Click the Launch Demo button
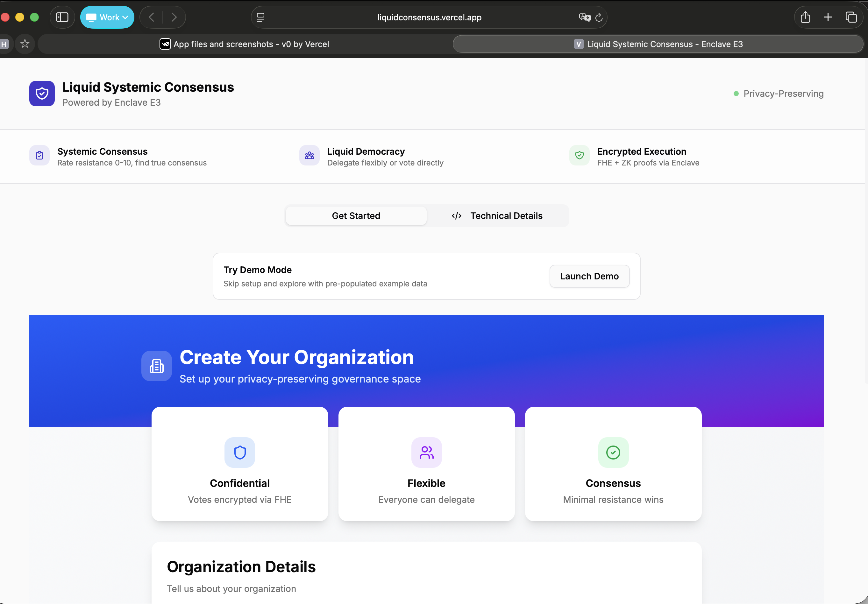Screen dimensions: 868x604 pyautogui.click(x=589, y=276)
